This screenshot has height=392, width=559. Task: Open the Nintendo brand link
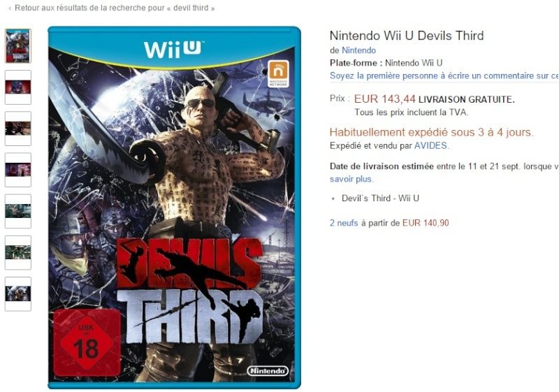pyautogui.click(x=358, y=50)
